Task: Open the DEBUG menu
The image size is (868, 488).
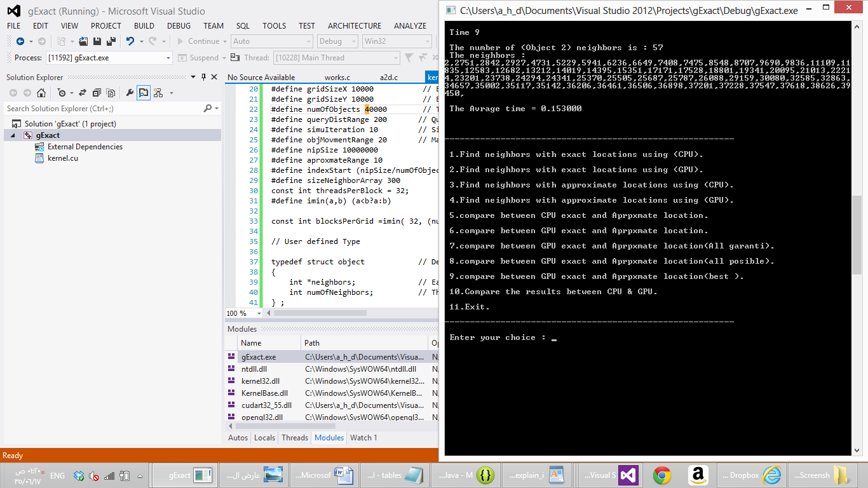Action: tap(179, 26)
